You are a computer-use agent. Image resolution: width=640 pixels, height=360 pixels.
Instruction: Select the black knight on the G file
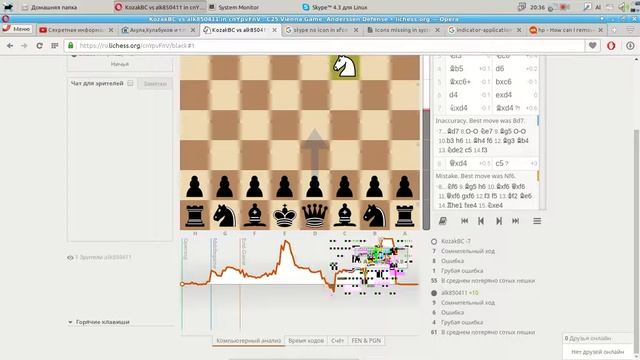(224, 216)
